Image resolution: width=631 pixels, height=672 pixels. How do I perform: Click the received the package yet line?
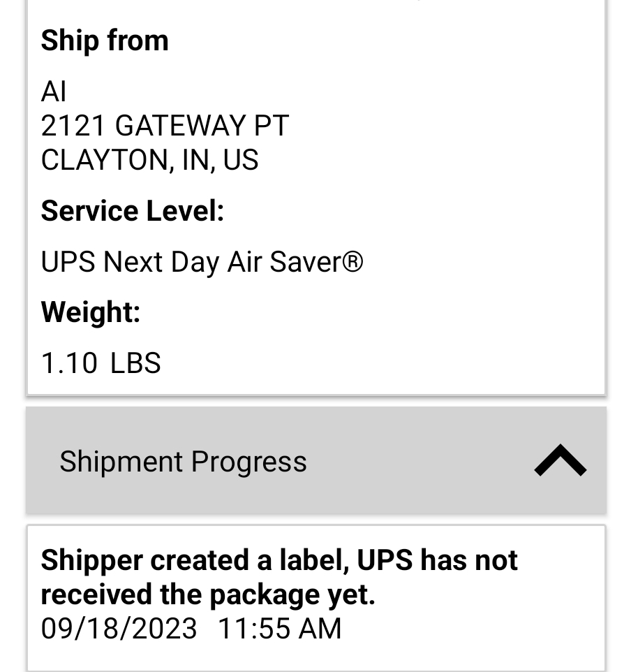[208, 594]
